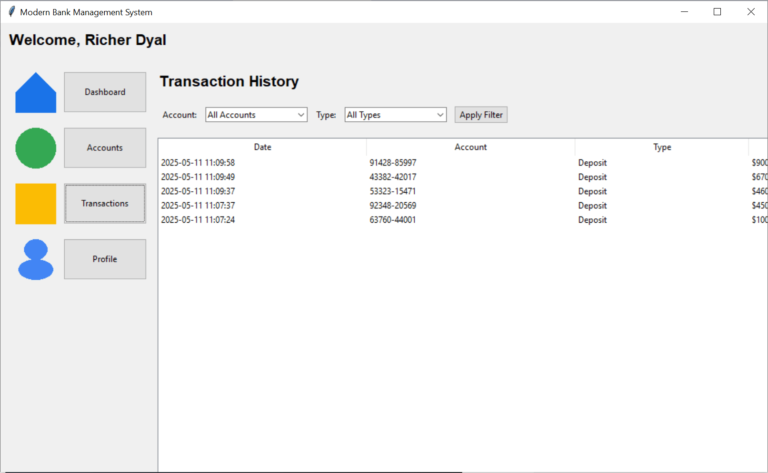Expand the All Types dropdown
This screenshot has width=768, height=473.
[395, 115]
